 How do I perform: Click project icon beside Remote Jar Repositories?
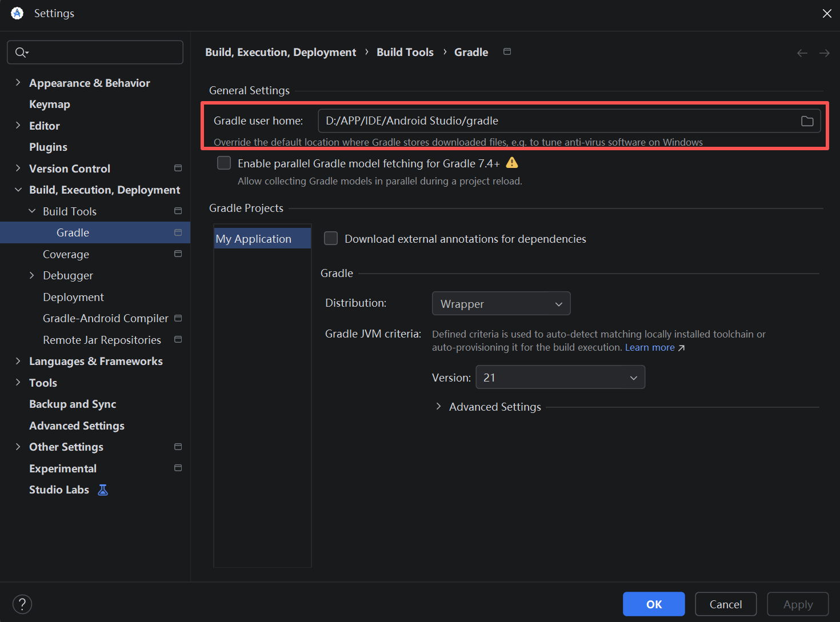(178, 339)
